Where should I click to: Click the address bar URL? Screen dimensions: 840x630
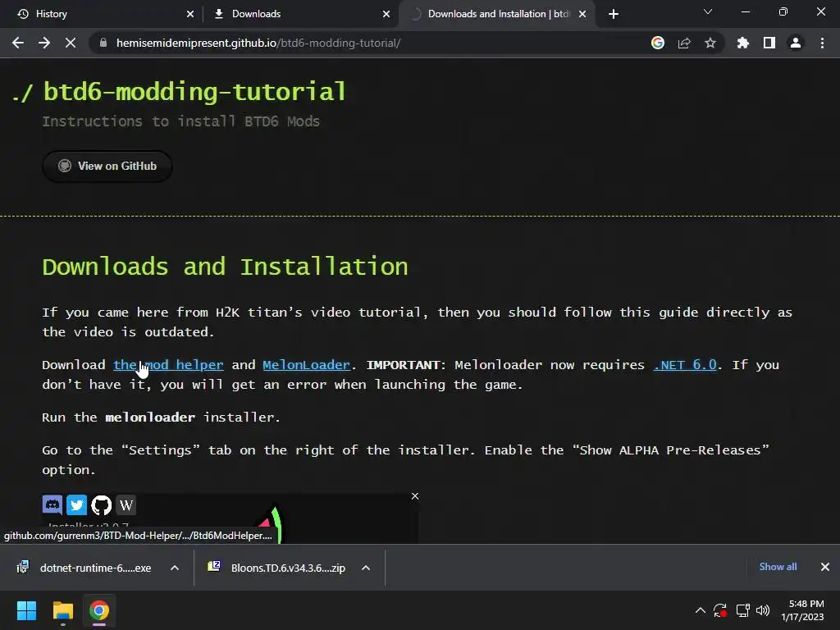click(258, 43)
